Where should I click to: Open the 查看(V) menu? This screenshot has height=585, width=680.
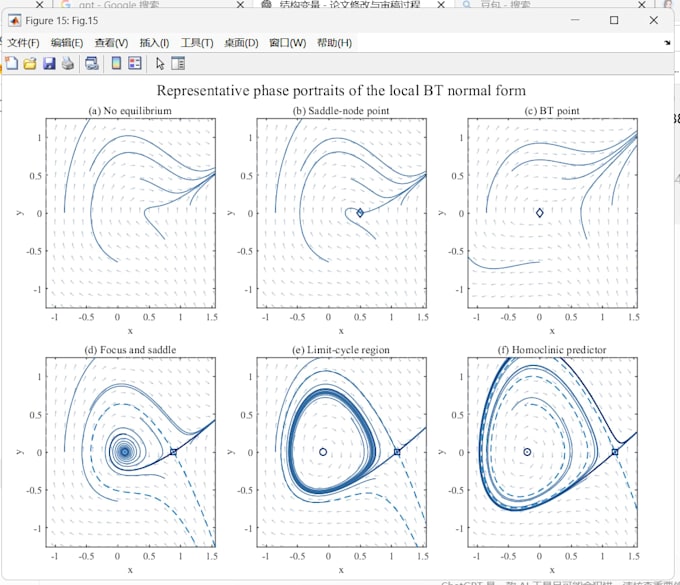point(111,43)
